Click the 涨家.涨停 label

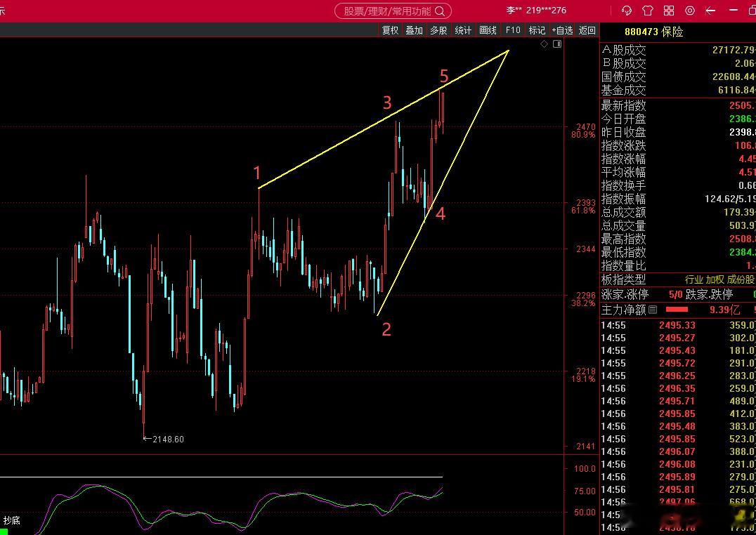coord(625,294)
